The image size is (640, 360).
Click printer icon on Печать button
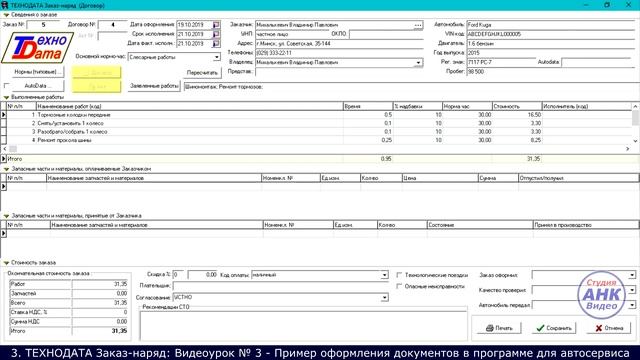[490, 328]
